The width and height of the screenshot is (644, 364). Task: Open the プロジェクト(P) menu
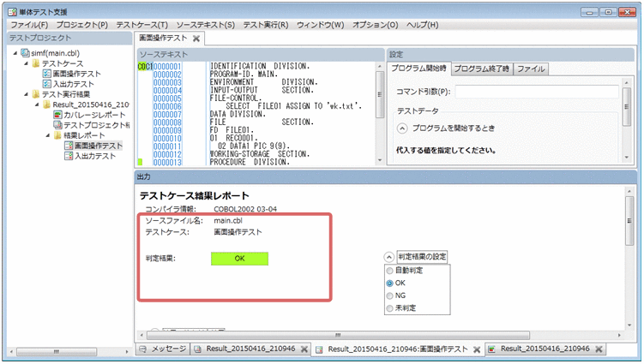tap(82, 25)
